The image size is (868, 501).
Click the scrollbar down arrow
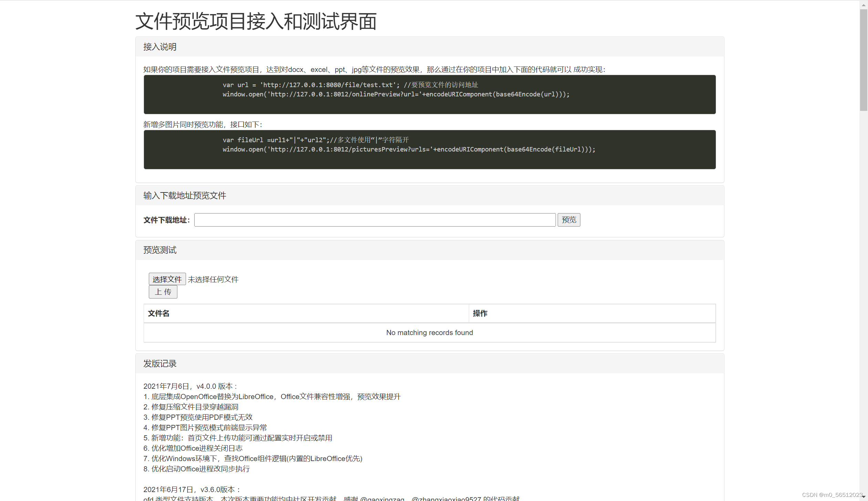coord(863,497)
